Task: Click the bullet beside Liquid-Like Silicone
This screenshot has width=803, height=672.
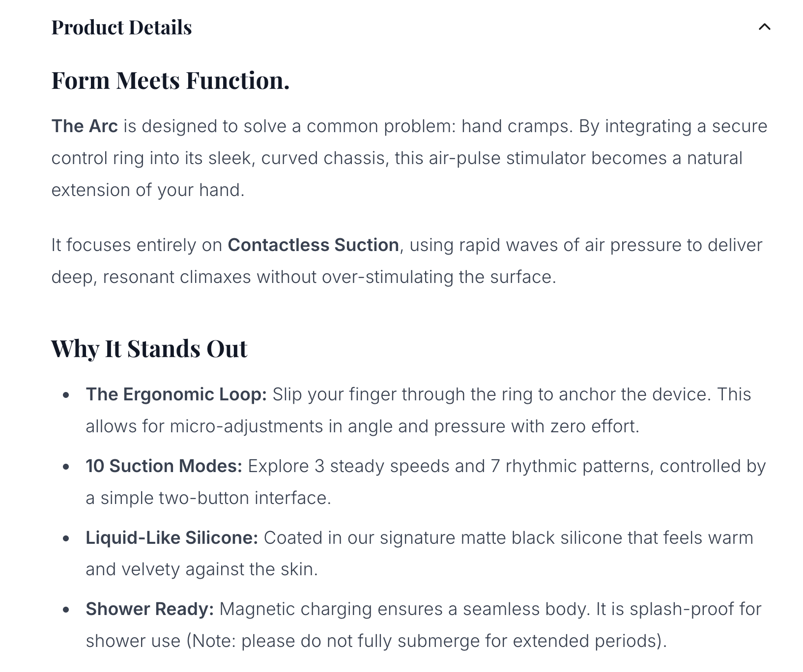Action: tap(66, 538)
